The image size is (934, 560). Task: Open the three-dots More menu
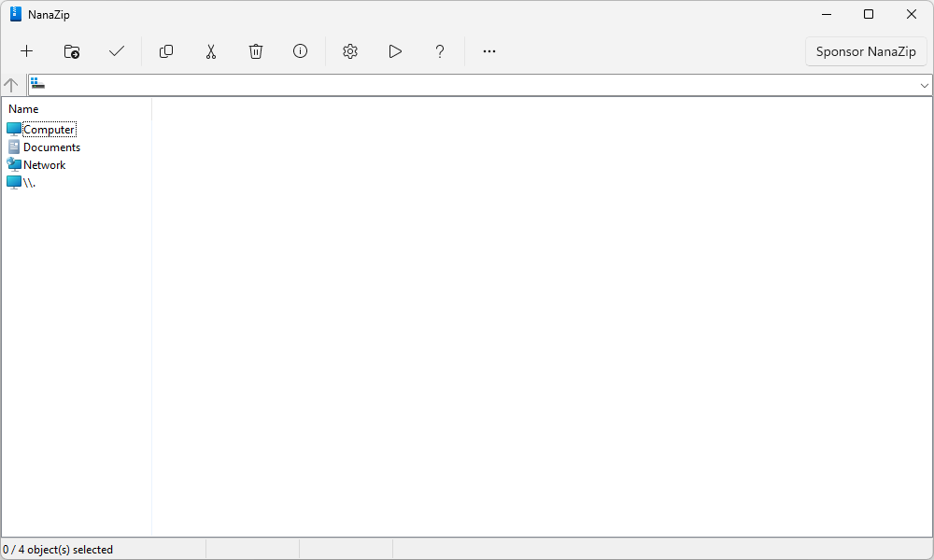489,51
